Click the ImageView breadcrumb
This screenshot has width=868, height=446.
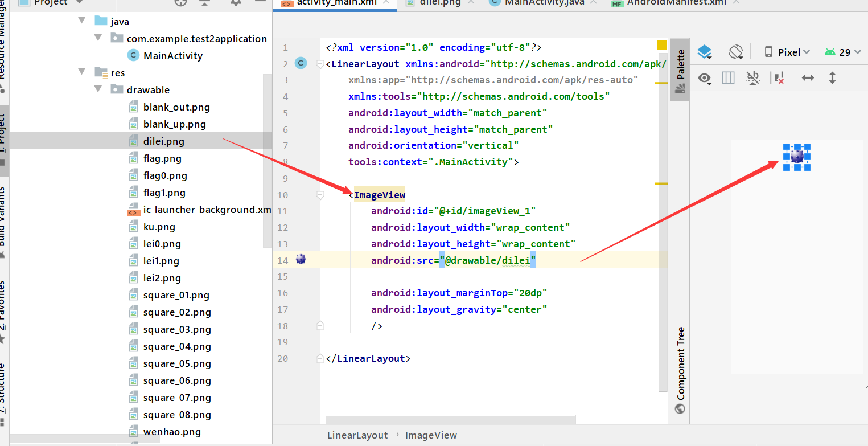(x=431, y=435)
